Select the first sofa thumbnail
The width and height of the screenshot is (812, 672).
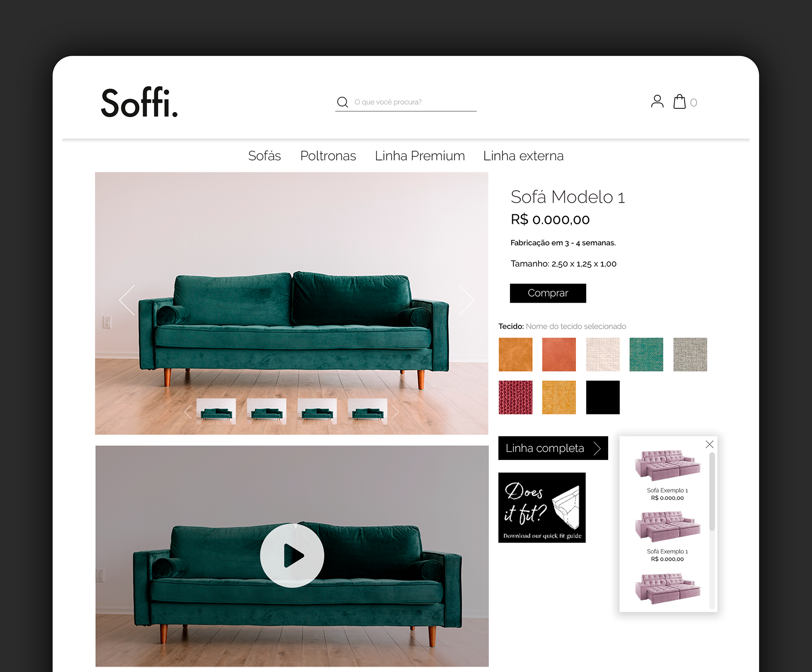tap(216, 411)
